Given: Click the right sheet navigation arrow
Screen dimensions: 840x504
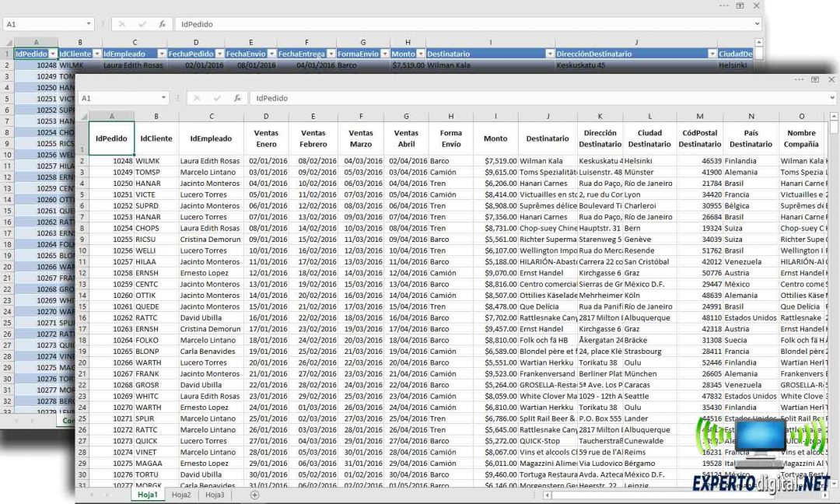Looking at the screenshot, I should point(107,495).
